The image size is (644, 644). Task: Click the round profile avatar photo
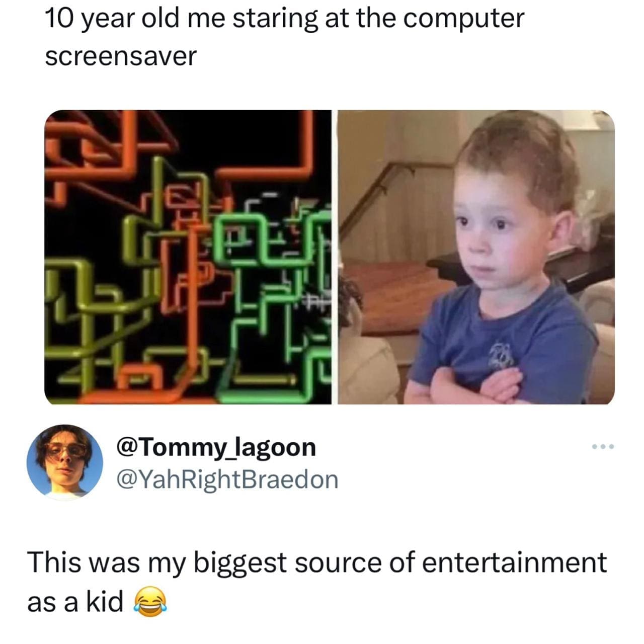coord(64,462)
